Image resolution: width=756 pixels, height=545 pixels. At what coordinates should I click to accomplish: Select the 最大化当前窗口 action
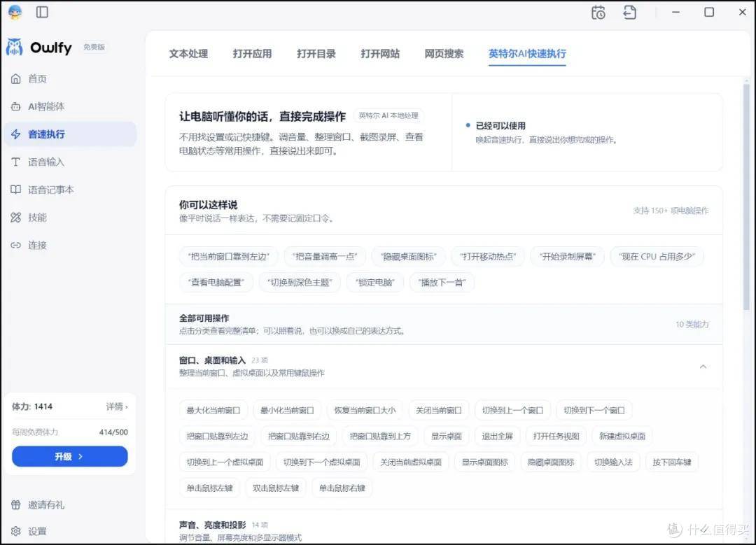(213, 410)
